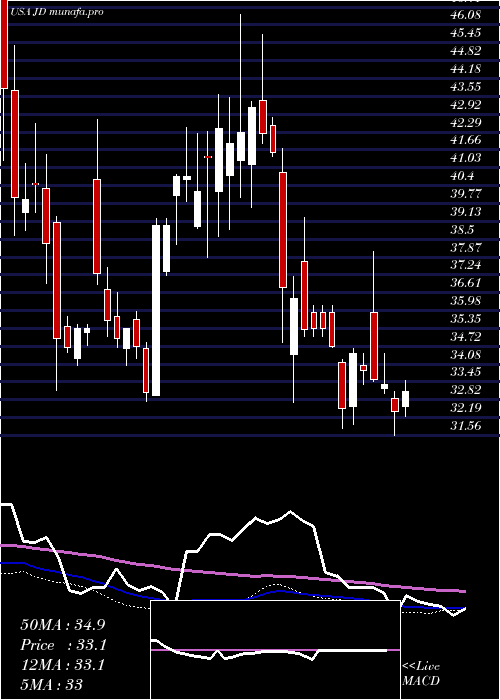Select the 42.29 price axis label
Screen dimensions: 500x700
point(466,122)
